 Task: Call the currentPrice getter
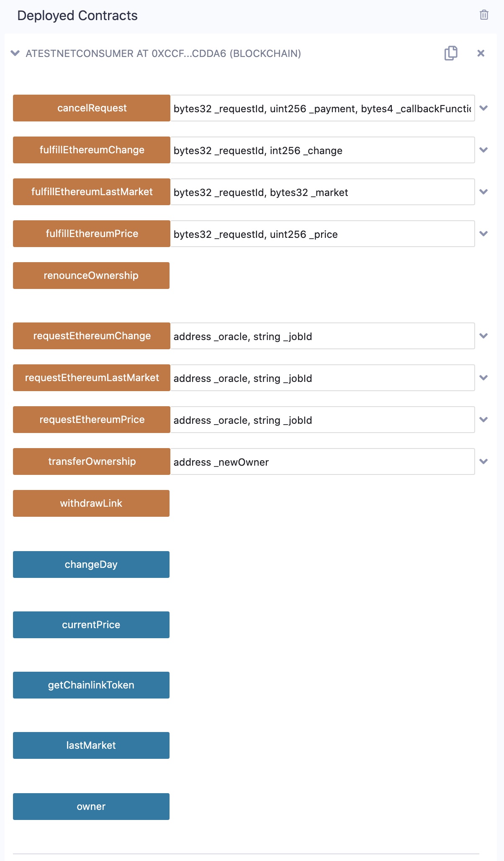click(x=91, y=625)
